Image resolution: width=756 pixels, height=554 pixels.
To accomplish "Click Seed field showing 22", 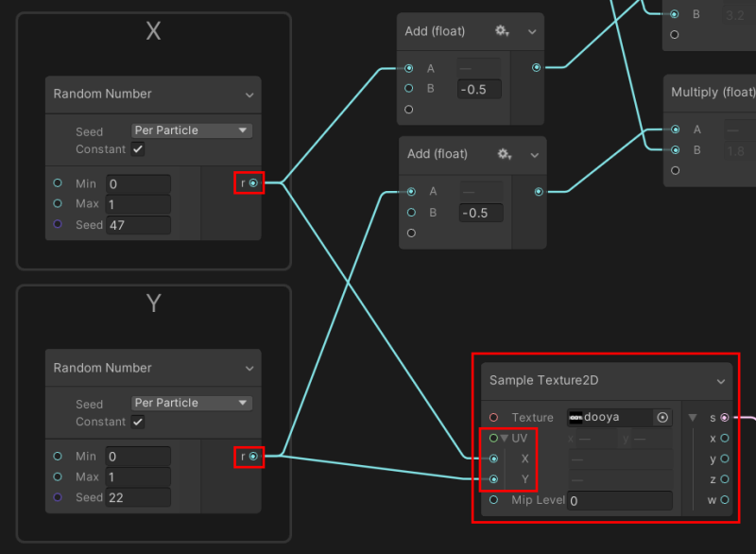I will pos(138,497).
